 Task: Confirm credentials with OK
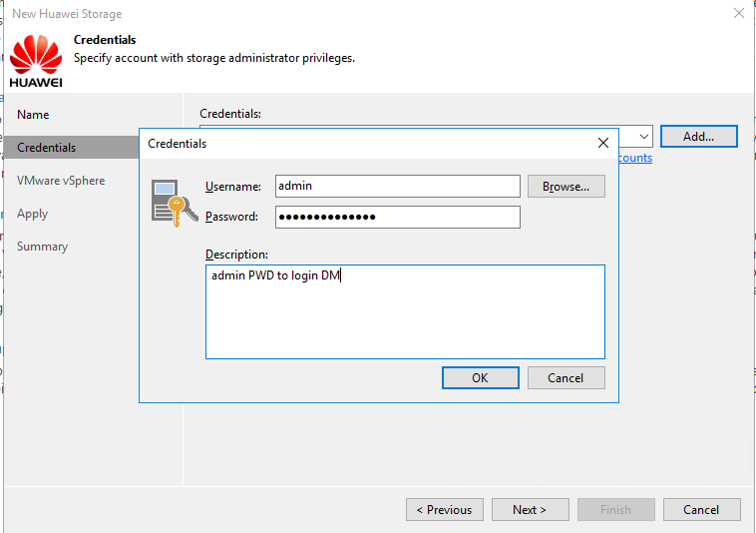click(x=480, y=377)
